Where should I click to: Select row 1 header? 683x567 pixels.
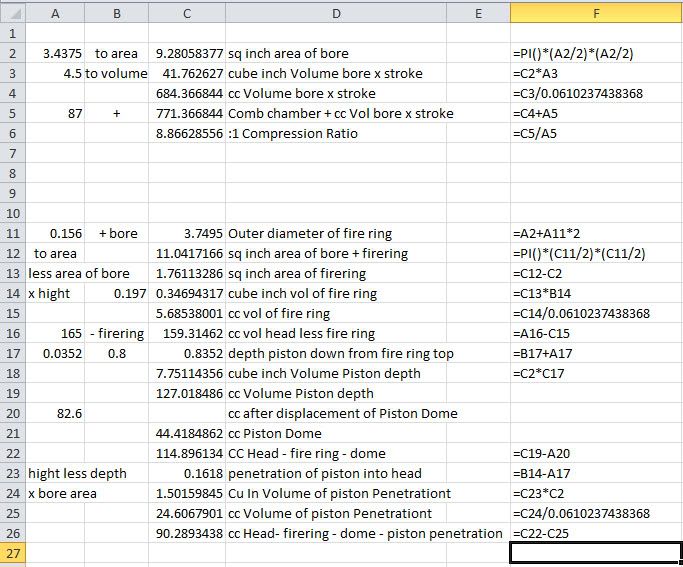pyautogui.click(x=13, y=33)
